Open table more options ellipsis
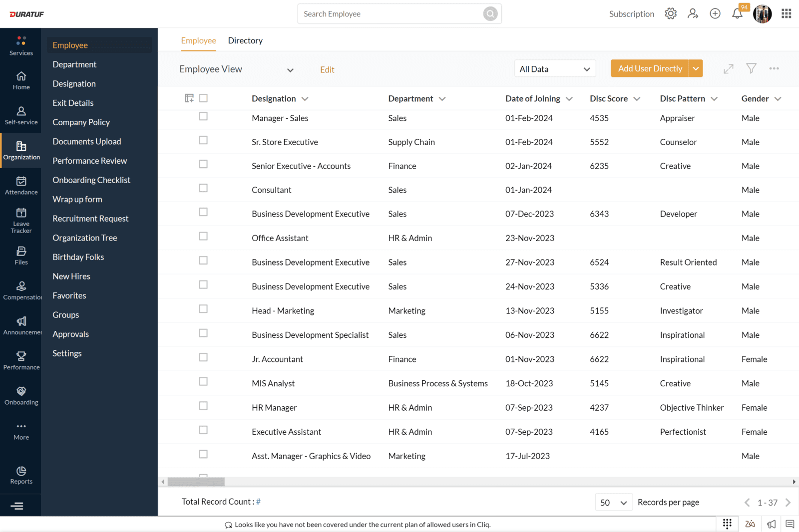The width and height of the screenshot is (799, 532). [774, 68]
